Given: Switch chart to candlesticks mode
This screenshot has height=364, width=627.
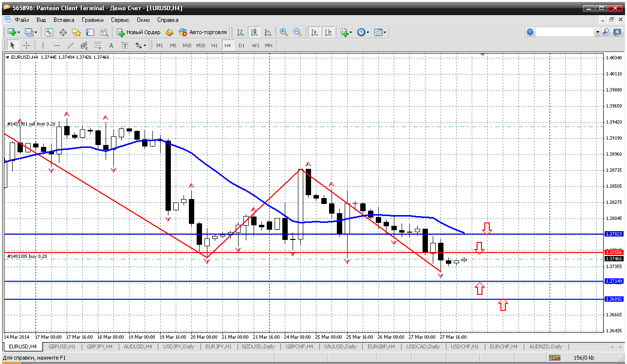Looking at the screenshot, I should pos(254,32).
